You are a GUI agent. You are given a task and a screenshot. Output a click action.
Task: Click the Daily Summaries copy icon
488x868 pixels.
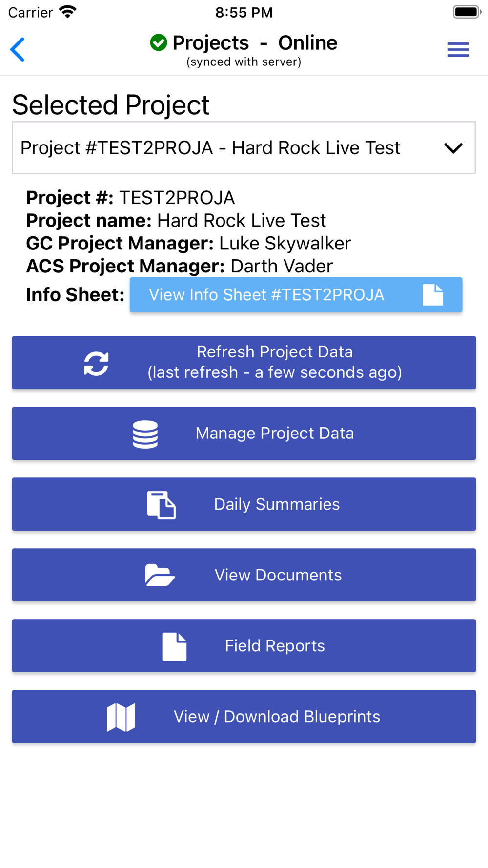click(162, 505)
